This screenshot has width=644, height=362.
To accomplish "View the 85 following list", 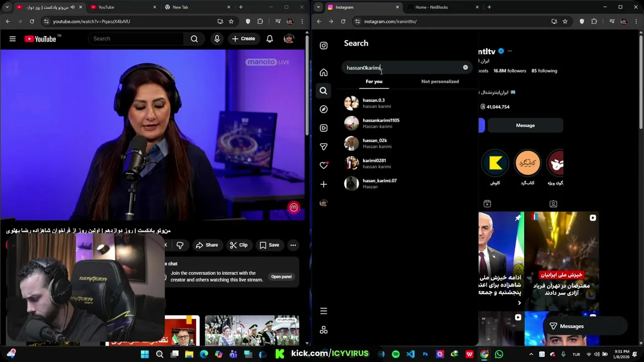I will pos(544,71).
